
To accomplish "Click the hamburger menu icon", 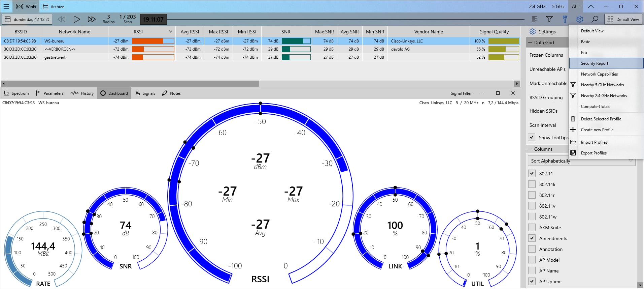I will tap(6, 6).
